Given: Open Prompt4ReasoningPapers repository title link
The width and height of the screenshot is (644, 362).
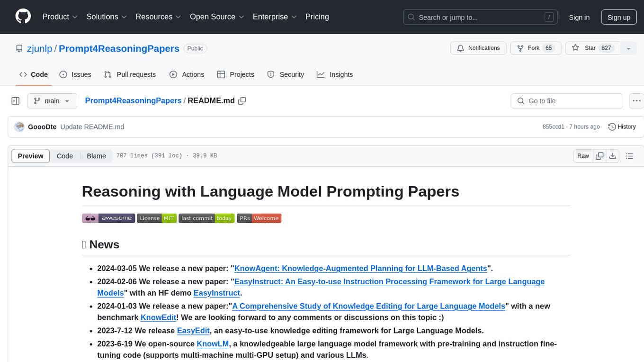Looking at the screenshot, I should (x=119, y=48).
